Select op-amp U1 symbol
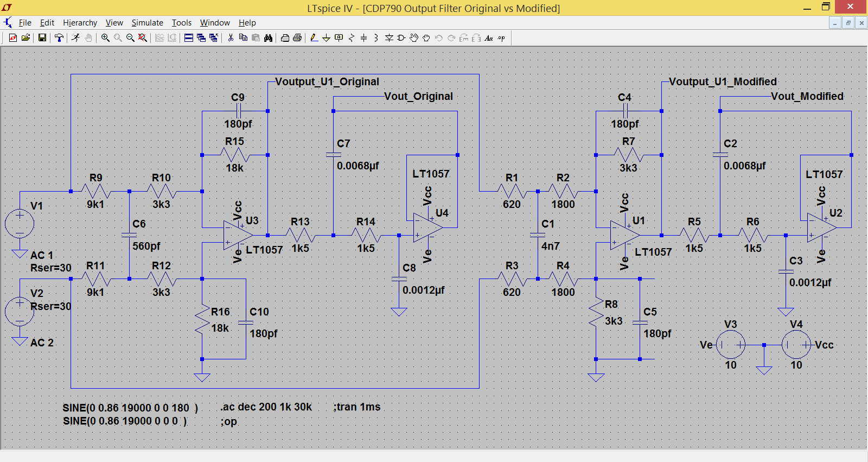Image resolution: width=868 pixels, height=462 pixels. tap(625, 235)
